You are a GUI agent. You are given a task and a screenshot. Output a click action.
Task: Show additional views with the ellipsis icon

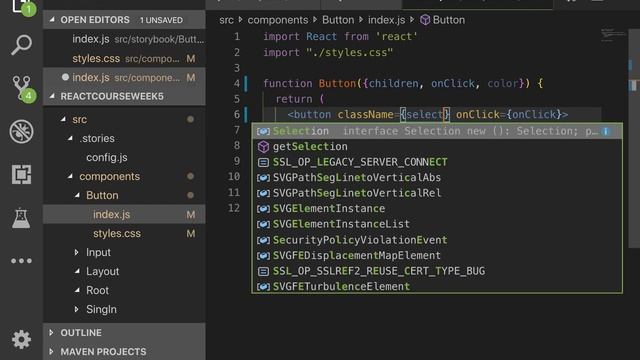[x=21, y=261]
